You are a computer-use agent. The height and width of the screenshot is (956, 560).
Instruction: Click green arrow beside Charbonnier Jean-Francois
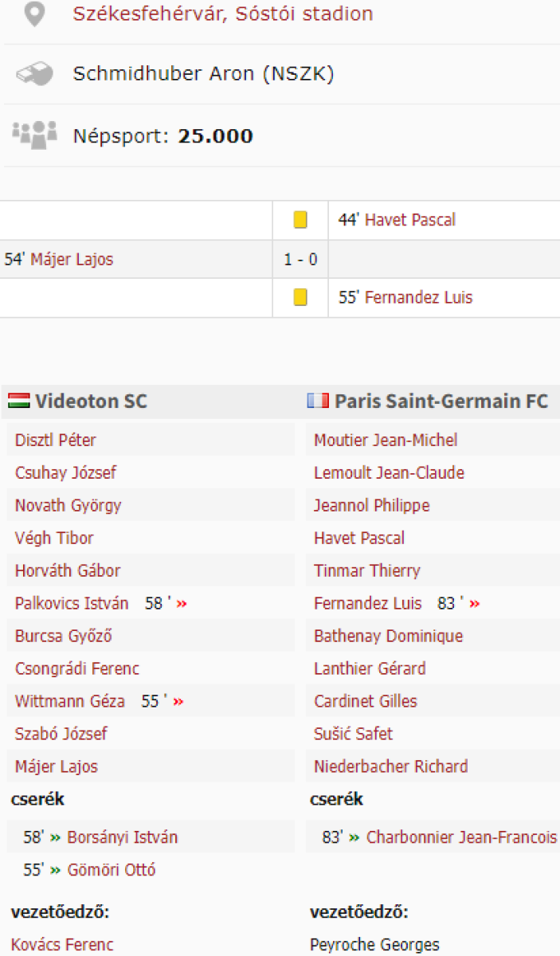[x=354, y=838]
